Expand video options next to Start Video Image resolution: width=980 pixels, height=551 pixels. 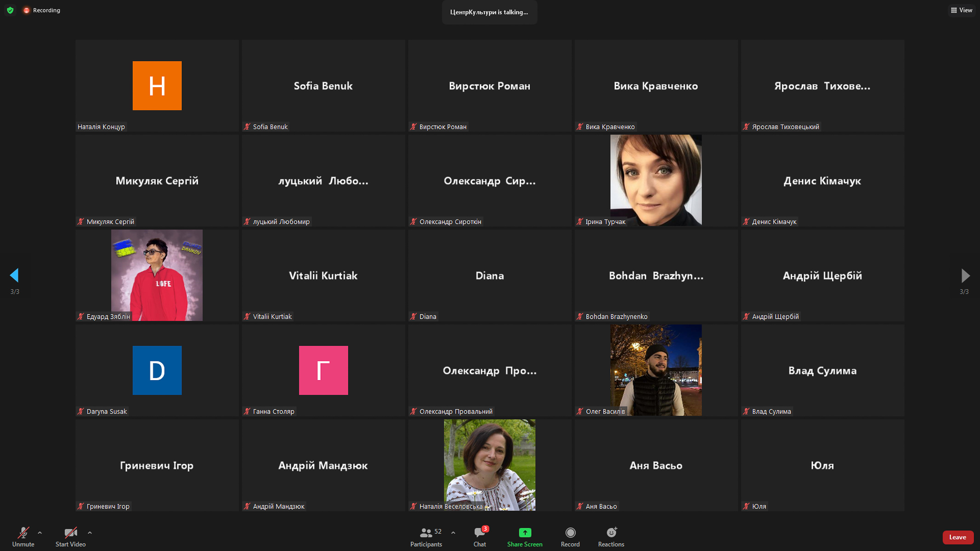point(90,533)
